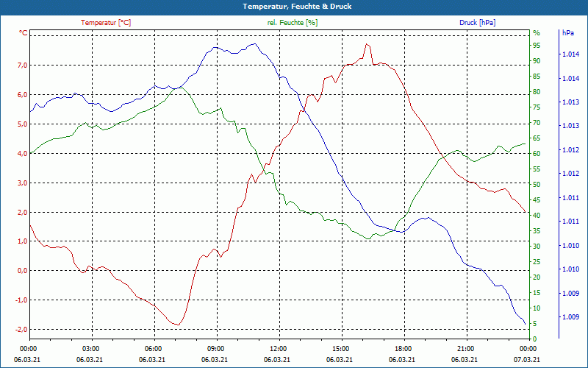Select the green 'rel. Feuchte [%]' legend label
588x368 pixels.
[x=292, y=23]
